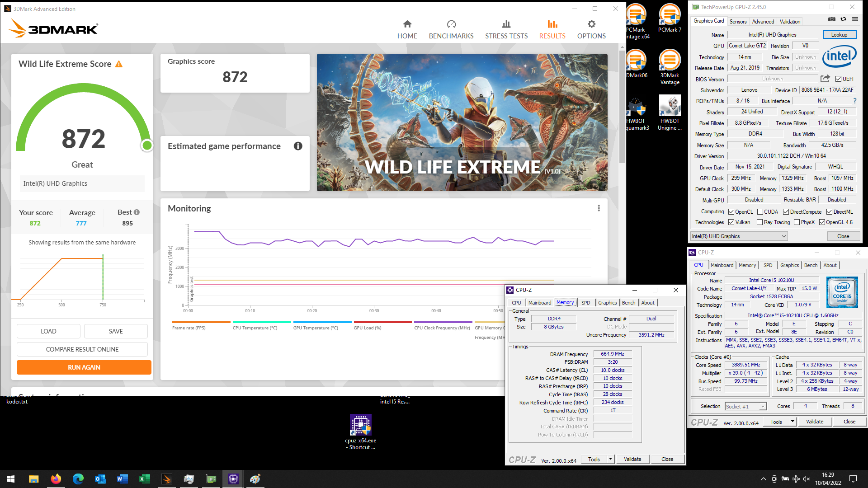Open 3DMark OPTIONS gear
Viewport: 868px width, 488px height.
coord(591,30)
